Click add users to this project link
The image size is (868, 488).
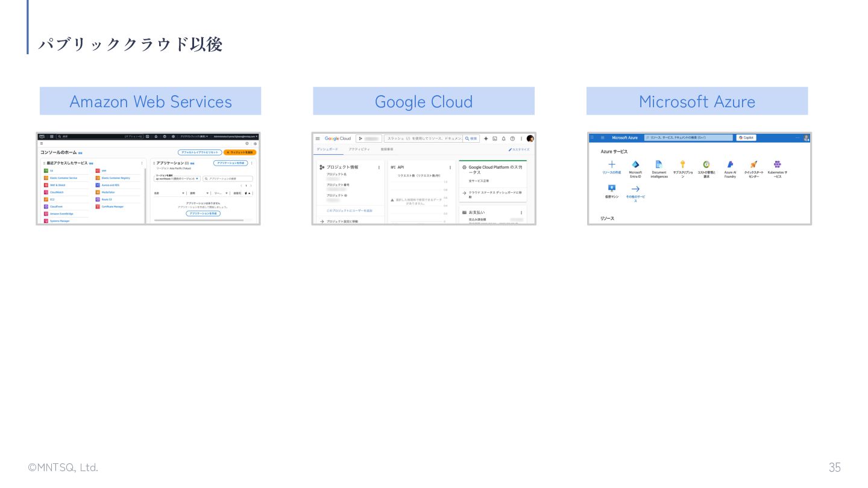350,211
